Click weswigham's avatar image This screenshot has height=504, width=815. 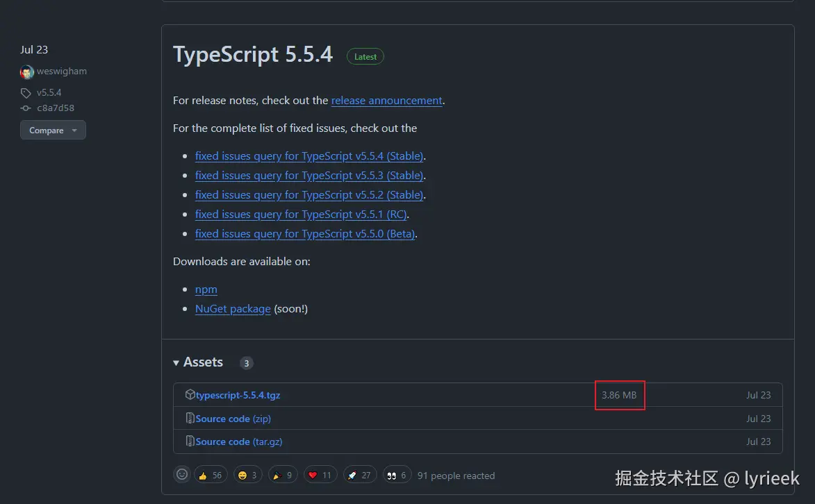click(x=27, y=72)
